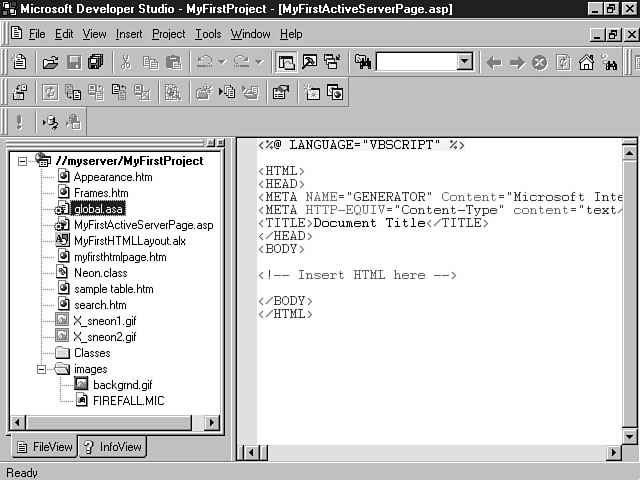Collapse the images folder in the tree
The width and height of the screenshot is (640, 480).
pyautogui.click(x=42, y=369)
